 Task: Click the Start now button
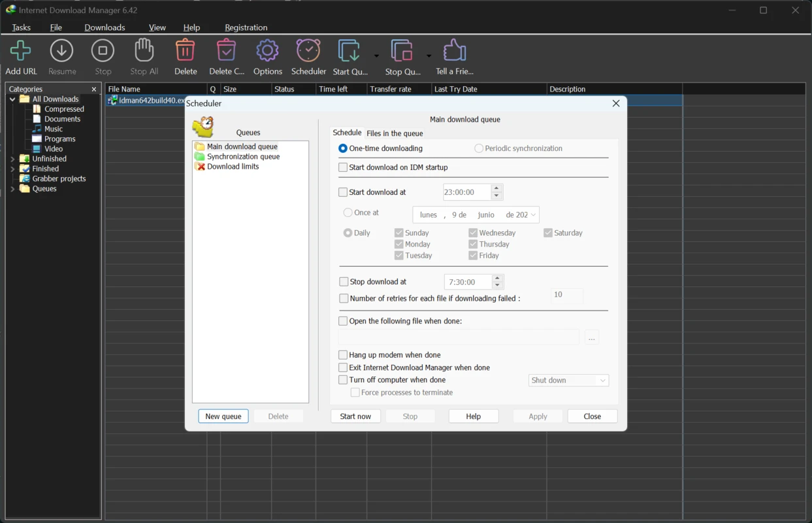pyautogui.click(x=355, y=416)
